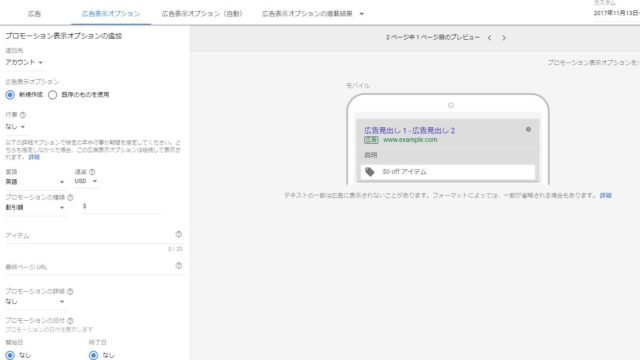
Task: Click 詳細 link below mobile preview
Action: [606, 196]
